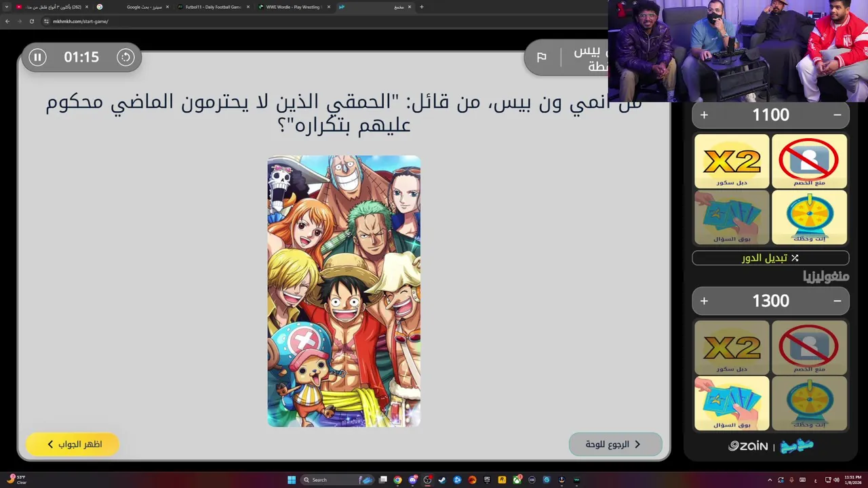Increase the 1300 team score with plus
This screenshot has width=868, height=488.
point(704,301)
